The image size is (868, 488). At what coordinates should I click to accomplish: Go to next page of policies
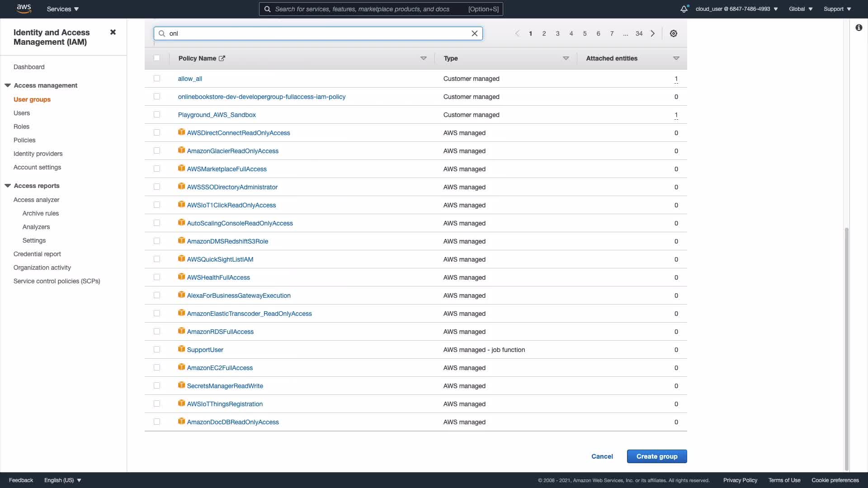(652, 33)
